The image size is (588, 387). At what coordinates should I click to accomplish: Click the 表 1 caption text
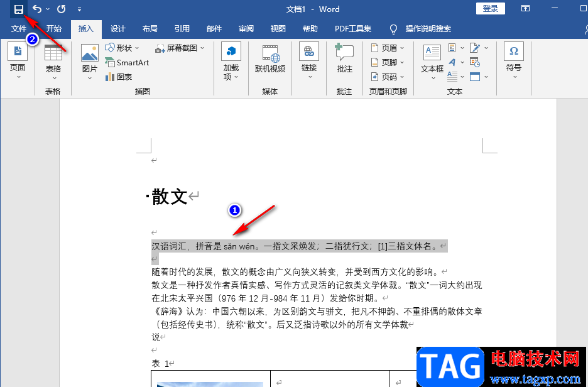tap(160, 363)
